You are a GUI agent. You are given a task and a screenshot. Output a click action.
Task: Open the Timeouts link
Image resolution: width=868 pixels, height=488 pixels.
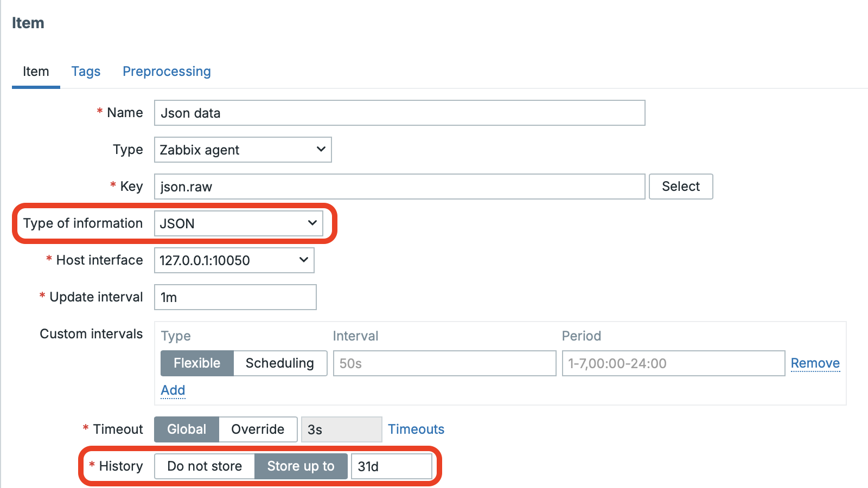point(416,429)
